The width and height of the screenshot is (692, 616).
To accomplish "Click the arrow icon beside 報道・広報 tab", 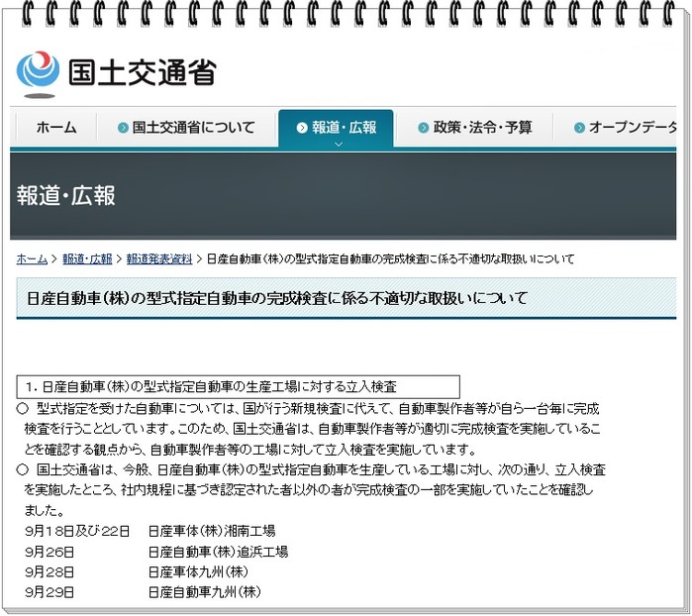I will [302, 128].
